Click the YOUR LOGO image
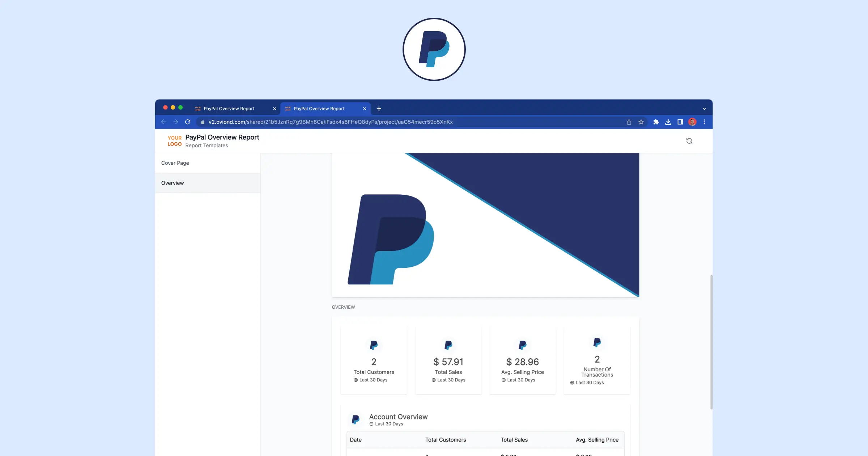The width and height of the screenshot is (868, 456). pyautogui.click(x=174, y=141)
